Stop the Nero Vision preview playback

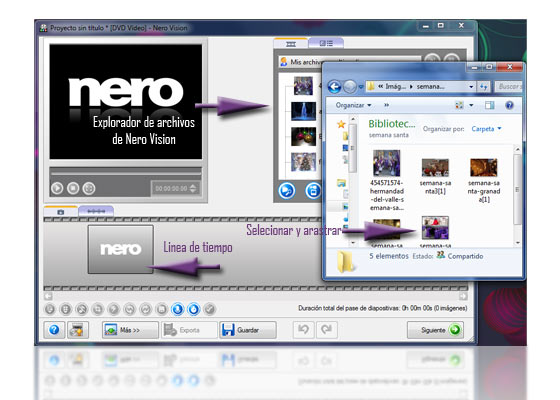pyautogui.click(x=73, y=188)
